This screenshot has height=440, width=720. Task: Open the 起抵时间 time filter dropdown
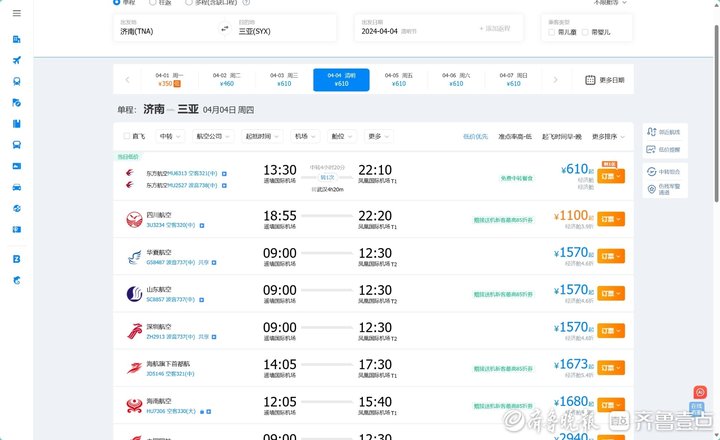[x=260, y=136]
